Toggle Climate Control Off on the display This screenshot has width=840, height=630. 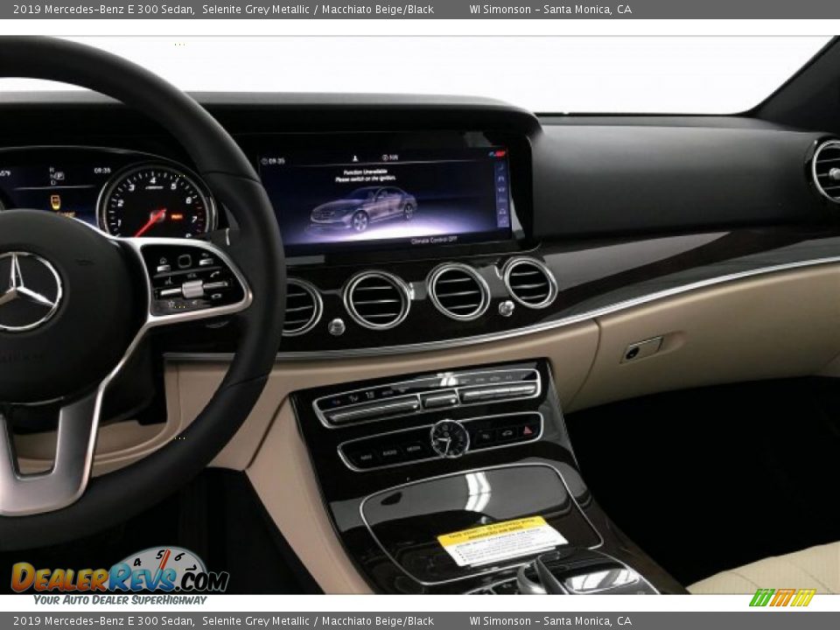pos(433,240)
